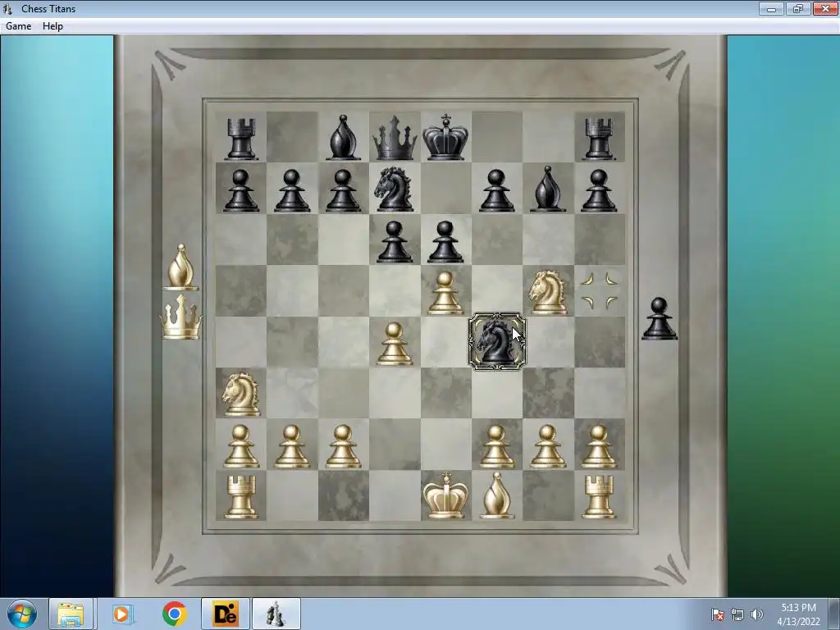Click the white pawn on f2
The height and width of the screenshot is (630, 840).
(496, 446)
